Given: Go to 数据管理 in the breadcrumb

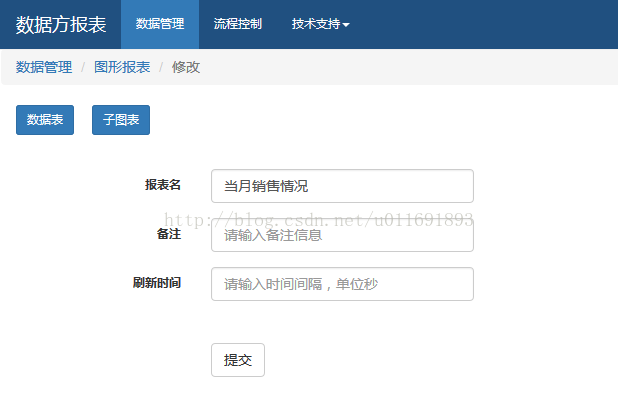Looking at the screenshot, I should tap(44, 67).
